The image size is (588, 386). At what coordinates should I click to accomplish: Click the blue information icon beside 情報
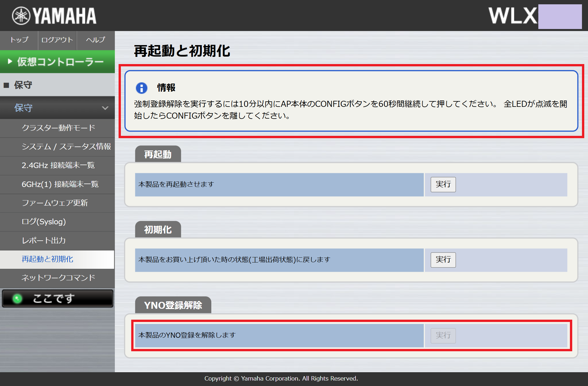click(x=142, y=88)
